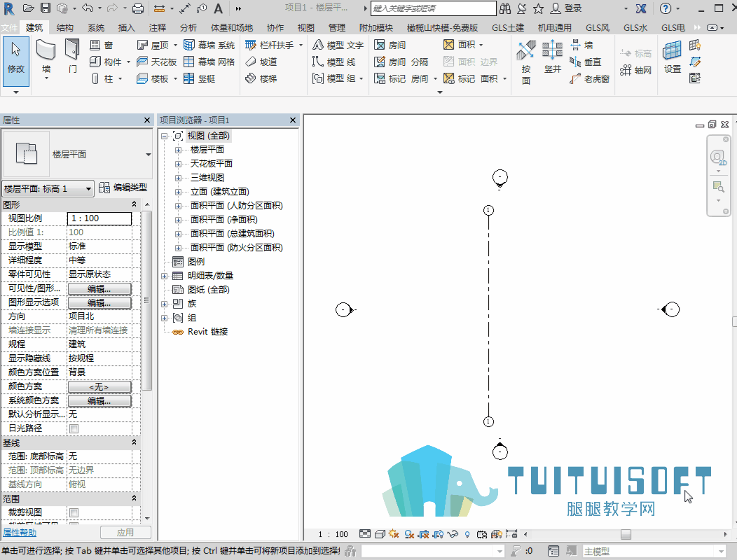Switch to the 结构 ribbon tab
737x560 pixels.
coord(65,28)
